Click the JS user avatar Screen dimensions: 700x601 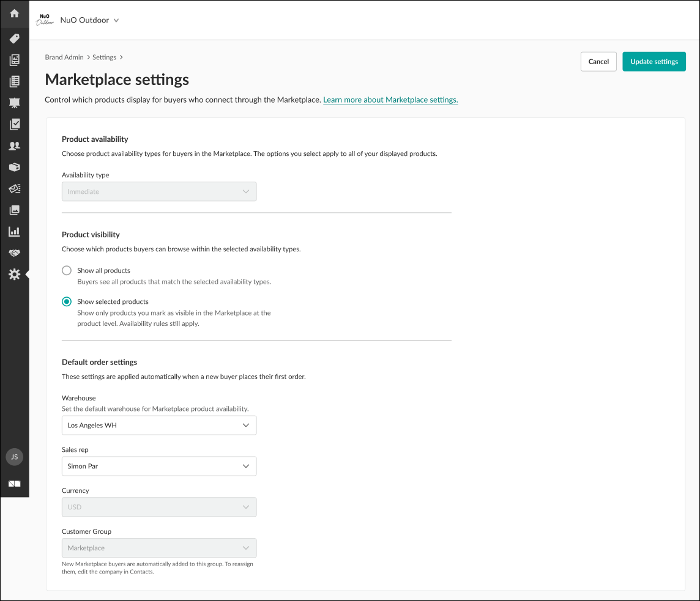click(x=14, y=457)
